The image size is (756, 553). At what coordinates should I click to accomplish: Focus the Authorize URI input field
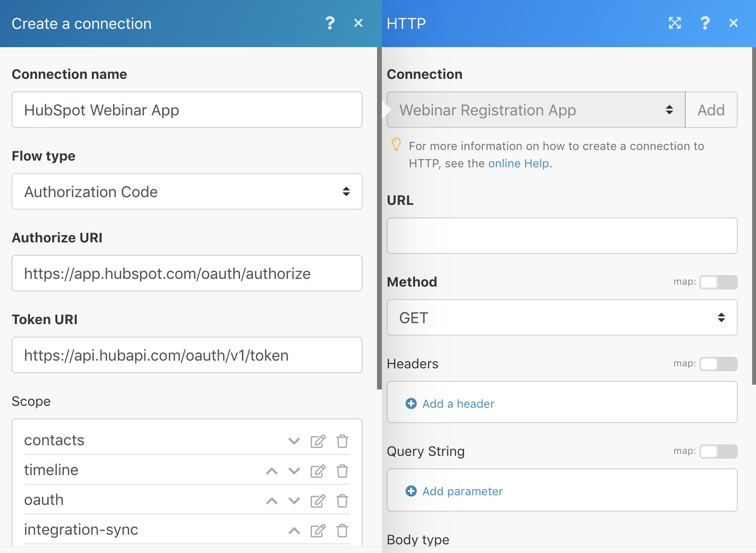click(x=187, y=273)
